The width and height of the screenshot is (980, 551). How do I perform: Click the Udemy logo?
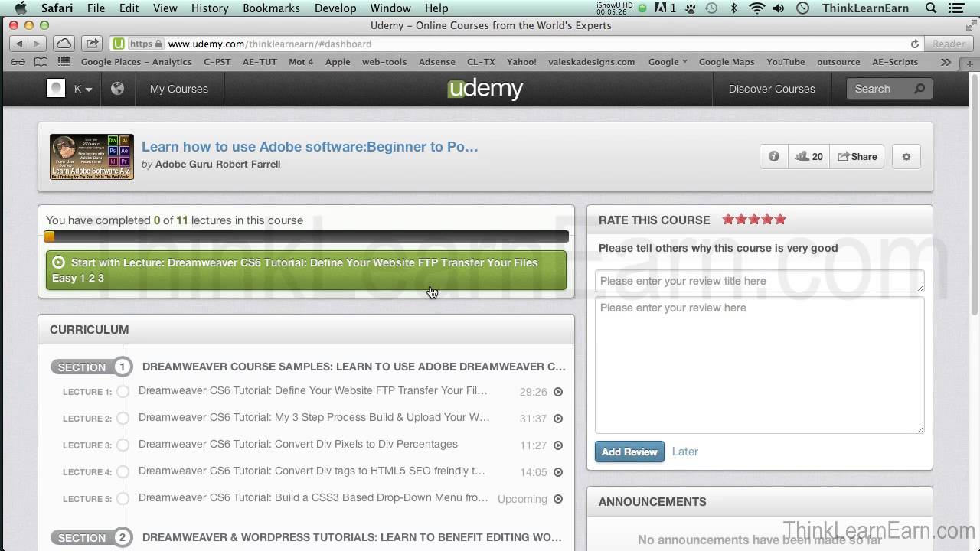485,89
